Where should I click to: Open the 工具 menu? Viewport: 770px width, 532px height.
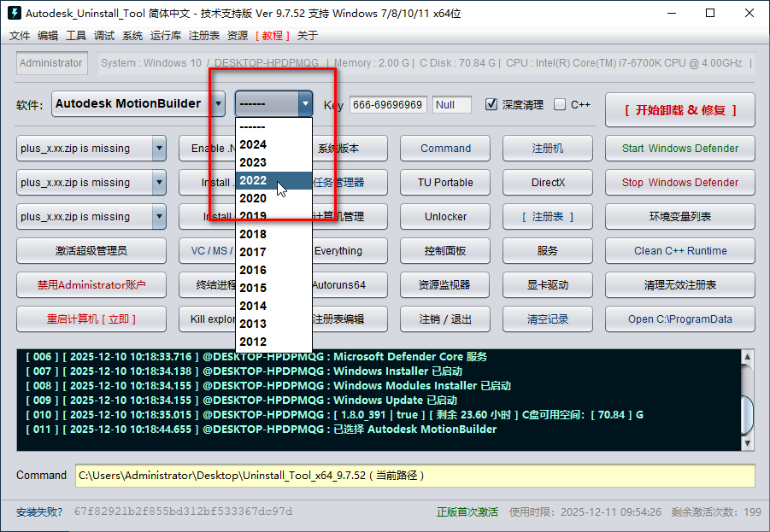(75, 35)
